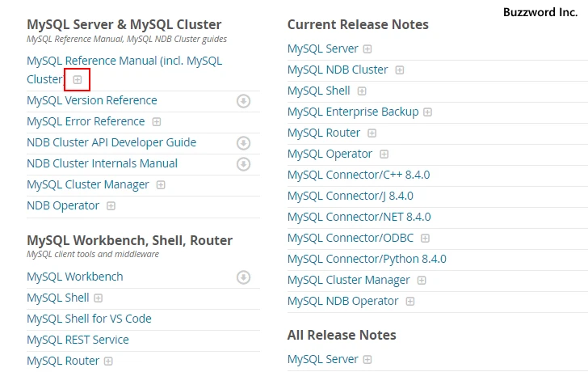This screenshot has height=372, width=588.
Task: Open MySQL Connector/J 8.4.0 release notes
Action: (350, 196)
